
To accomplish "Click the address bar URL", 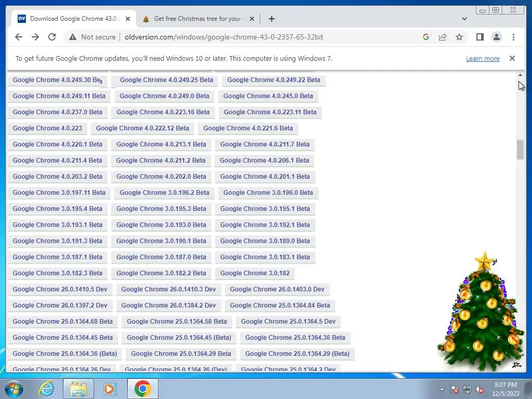I will (224, 37).
